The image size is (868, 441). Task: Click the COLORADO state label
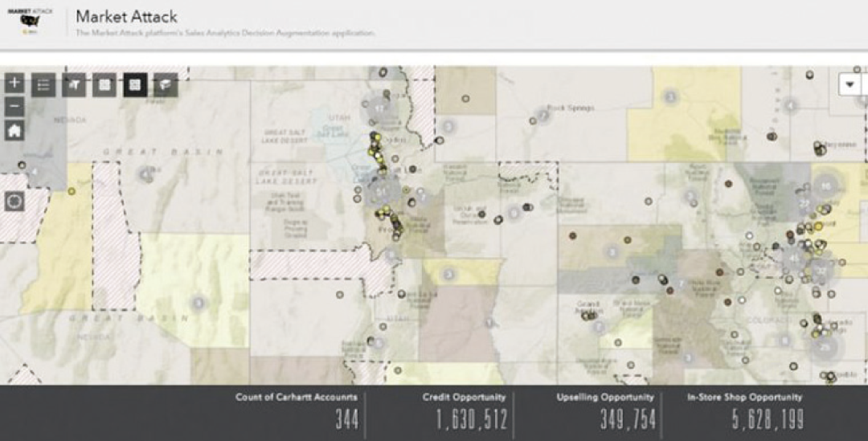pyautogui.click(x=768, y=320)
